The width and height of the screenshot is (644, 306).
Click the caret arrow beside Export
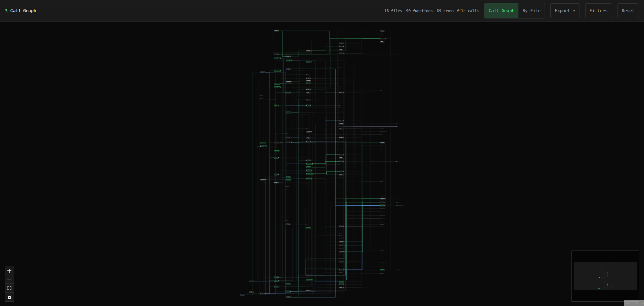click(x=574, y=11)
